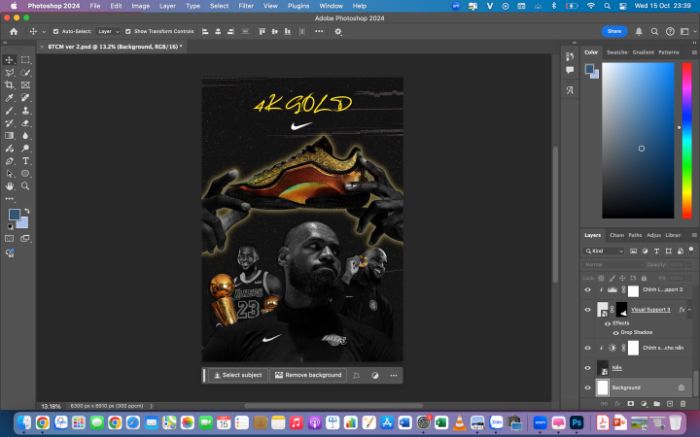Click the Select subject button

click(238, 375)
